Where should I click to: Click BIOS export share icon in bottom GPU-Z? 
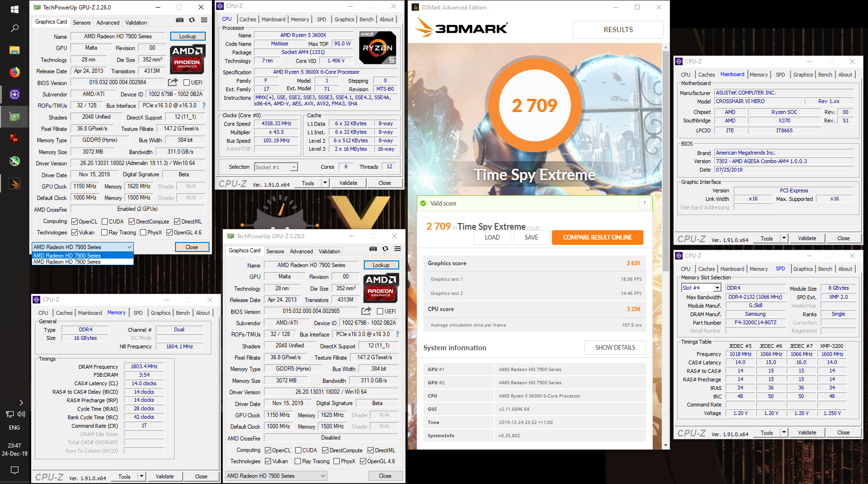[367, 311]
